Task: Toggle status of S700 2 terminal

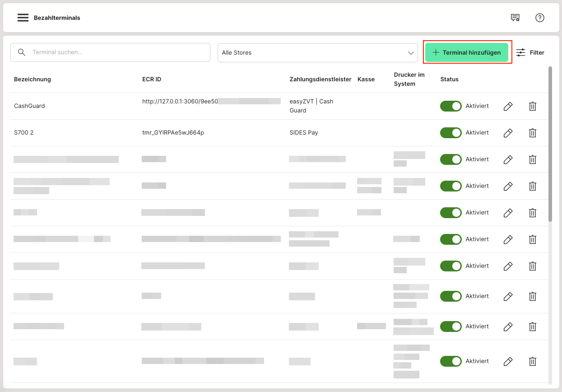Action: point(451,133)
